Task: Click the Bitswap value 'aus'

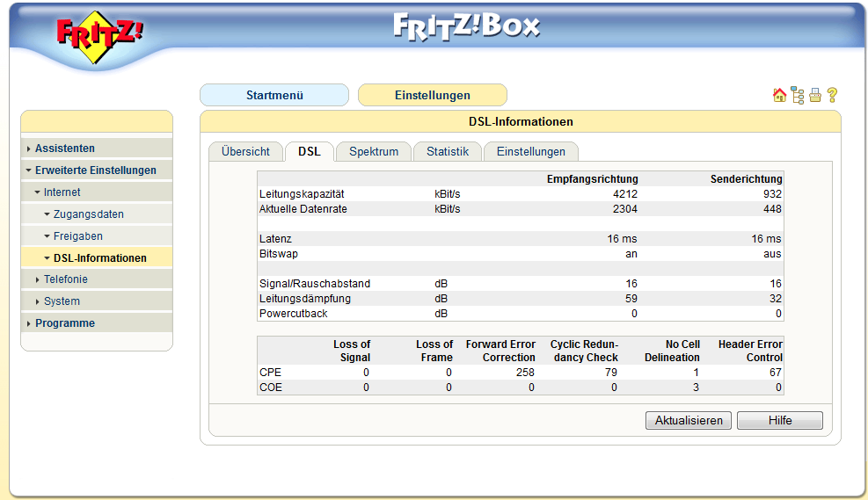Action: (772, 254)
